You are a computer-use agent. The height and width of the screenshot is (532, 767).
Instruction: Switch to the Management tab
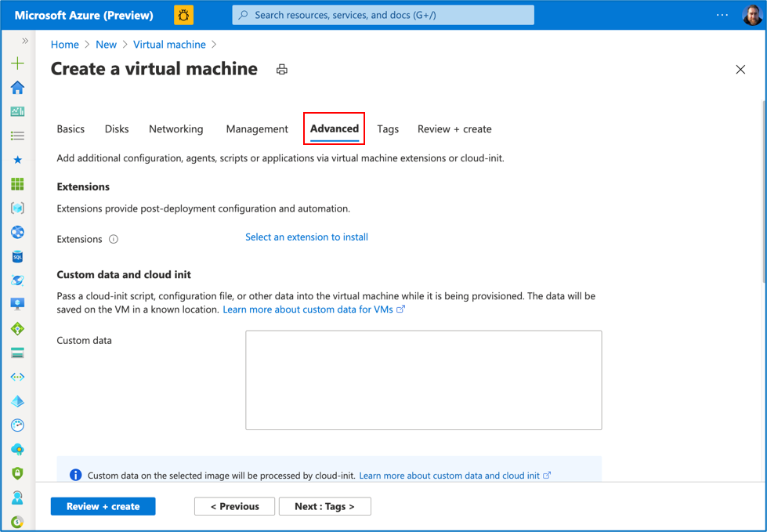(x=257, y=129)
